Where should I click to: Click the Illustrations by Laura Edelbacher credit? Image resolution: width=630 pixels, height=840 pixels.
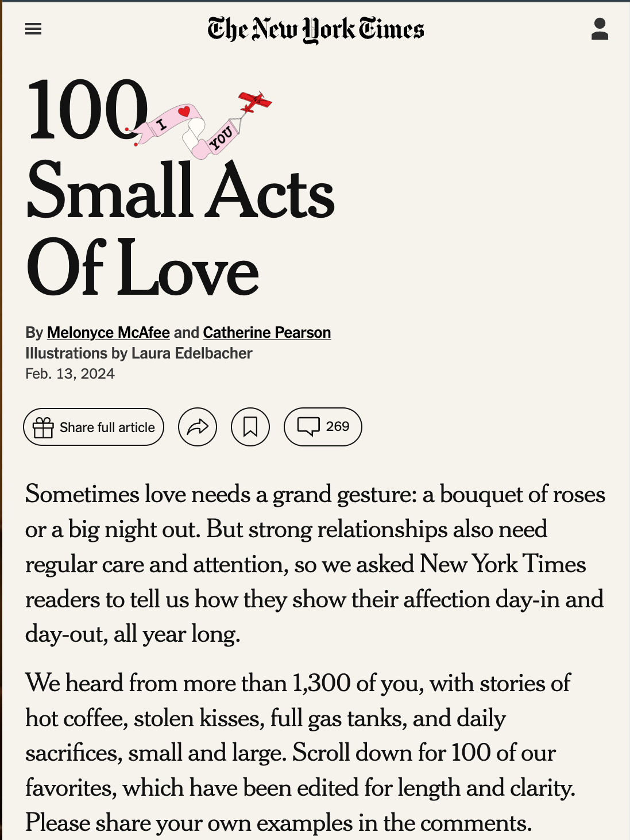click(139, 353)
